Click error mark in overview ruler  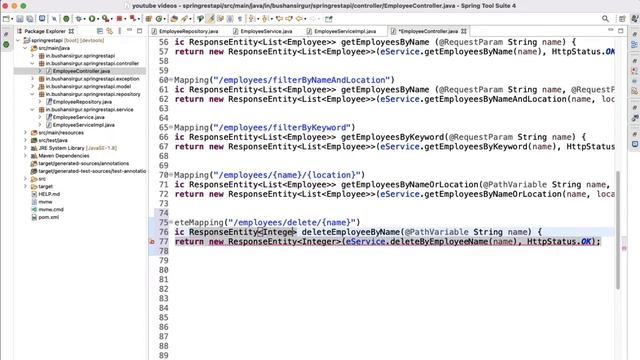pos(624,248)
